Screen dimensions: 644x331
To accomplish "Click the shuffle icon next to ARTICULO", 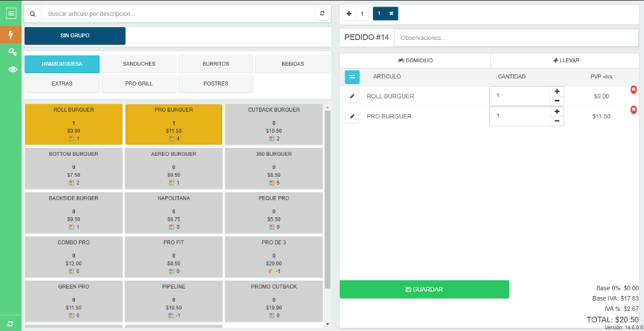I will 352,77.
